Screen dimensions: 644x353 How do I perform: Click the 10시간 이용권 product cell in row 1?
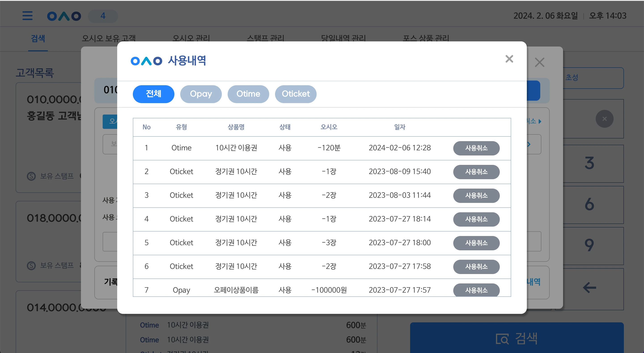click(x=236, y=148)
